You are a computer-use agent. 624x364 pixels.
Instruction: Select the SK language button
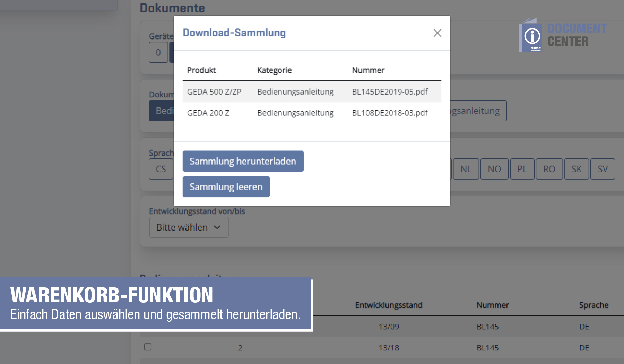[577, 169]
